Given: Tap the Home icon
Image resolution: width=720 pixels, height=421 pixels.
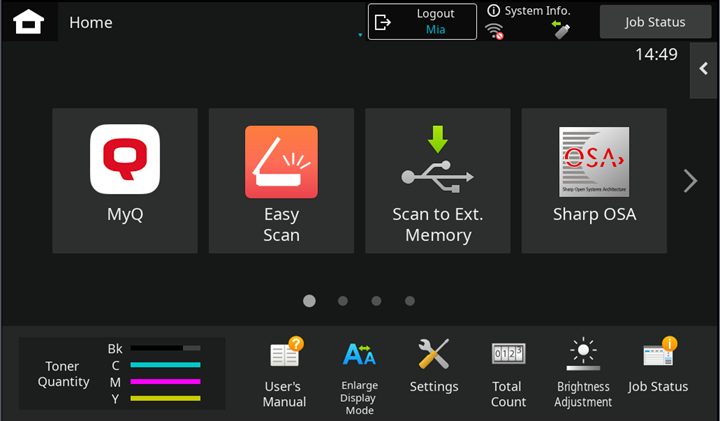Looking at the screenshot, I should [x=28, y=22].
